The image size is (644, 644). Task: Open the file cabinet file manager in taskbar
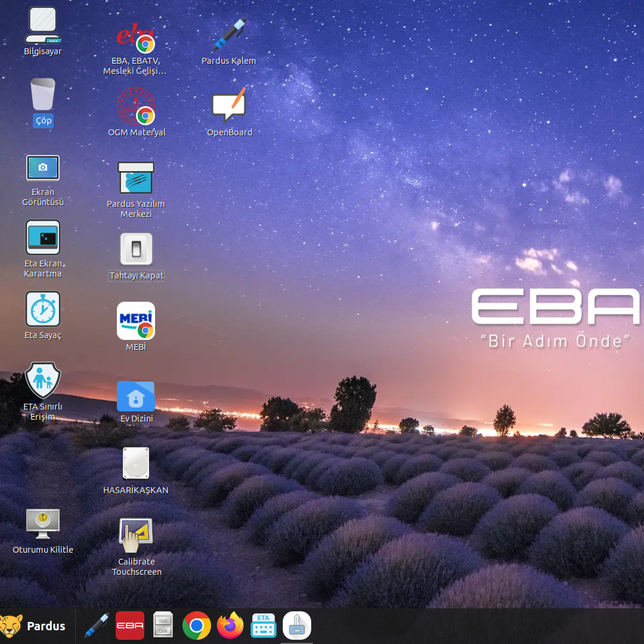coord(163,626)
